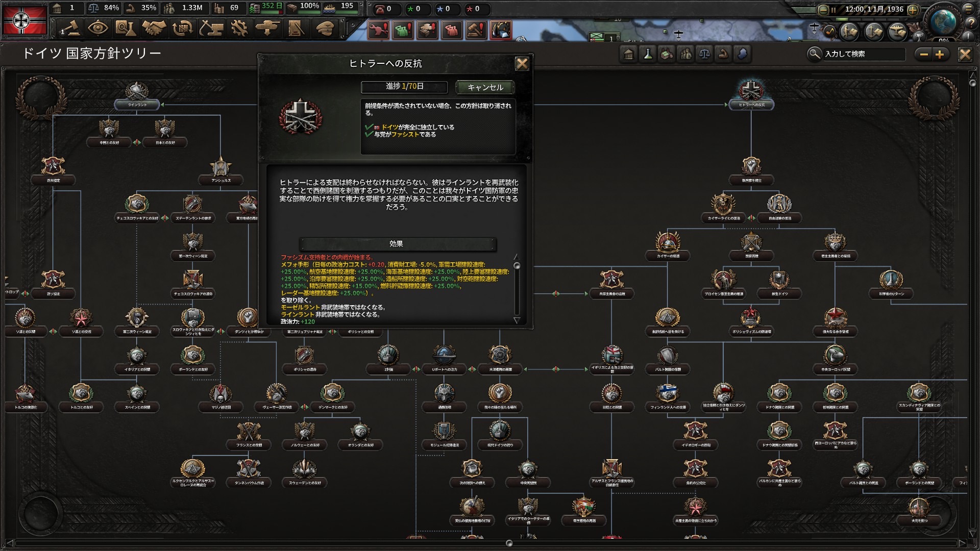Open the main menu three-lines icon

coord(968,9)
